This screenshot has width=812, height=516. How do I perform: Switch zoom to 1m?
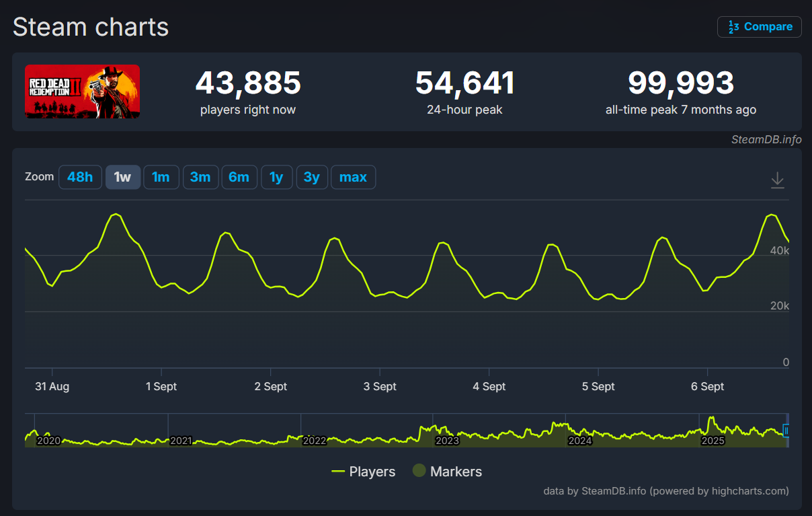pyautogui.click(x=161, y=177)
